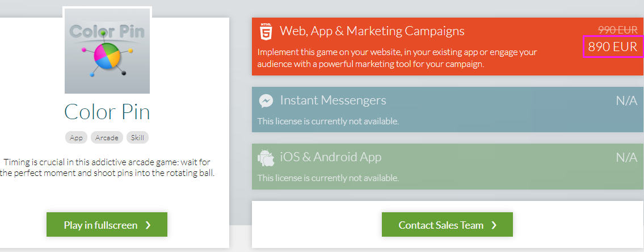Select the Web, App & Marketing Campaigns license

372,31
